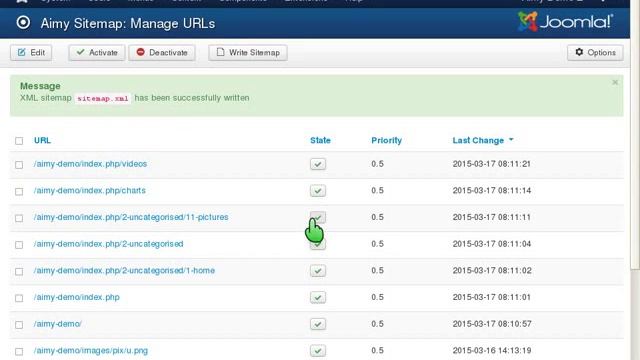The width and height of the screenshot is (640, 360).
Task: Check the box for the /aimy-demo/index.php row
Action: (19, 298)
